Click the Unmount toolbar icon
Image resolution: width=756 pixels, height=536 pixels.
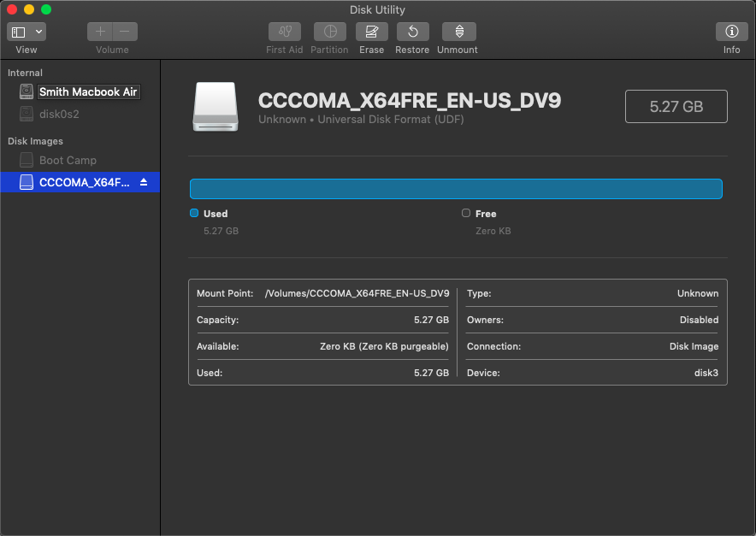point(459,32)
